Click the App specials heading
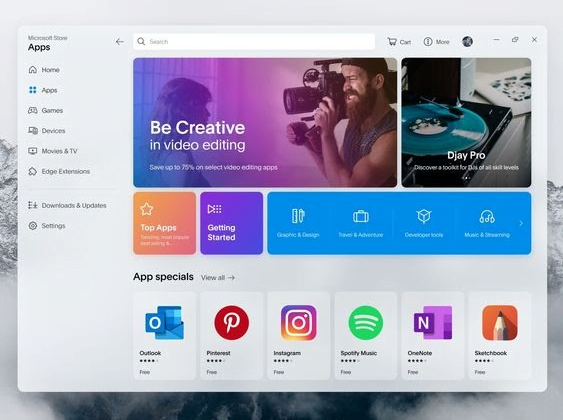The width and height of the screenshot is (563, 420). (163, 277)
